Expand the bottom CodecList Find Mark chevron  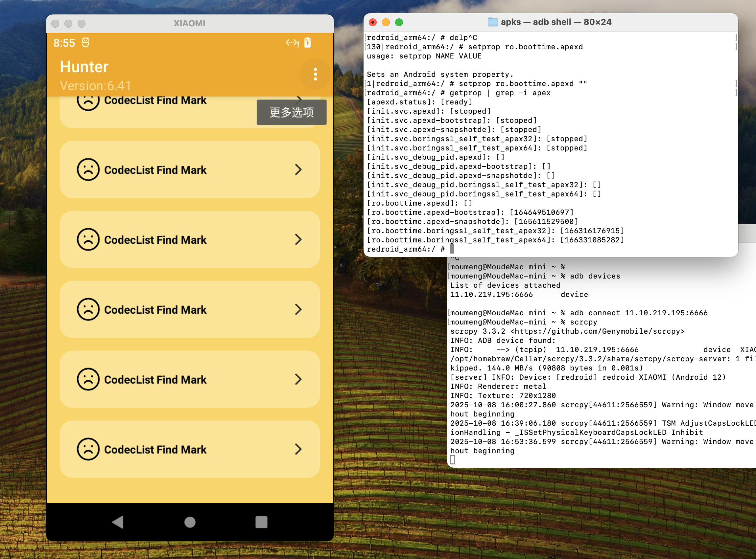(x=298, y=449)
